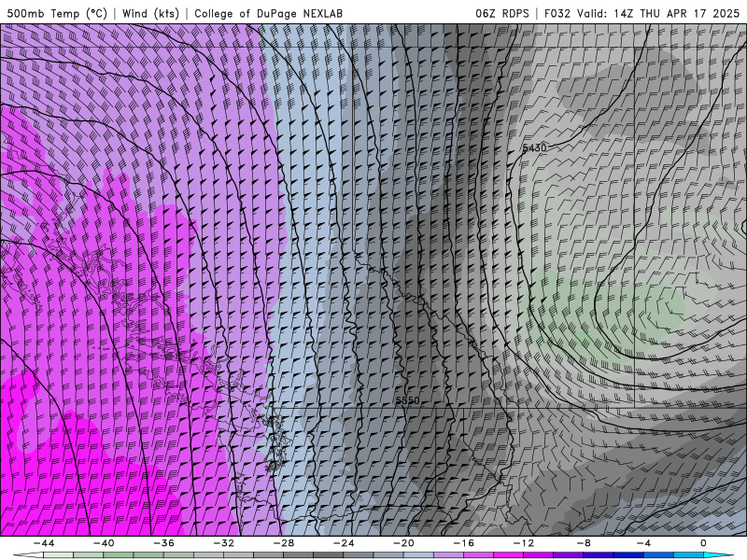Click the -8 color bar tick label
This screenshot has width=747, height=560.
(584, 543)
